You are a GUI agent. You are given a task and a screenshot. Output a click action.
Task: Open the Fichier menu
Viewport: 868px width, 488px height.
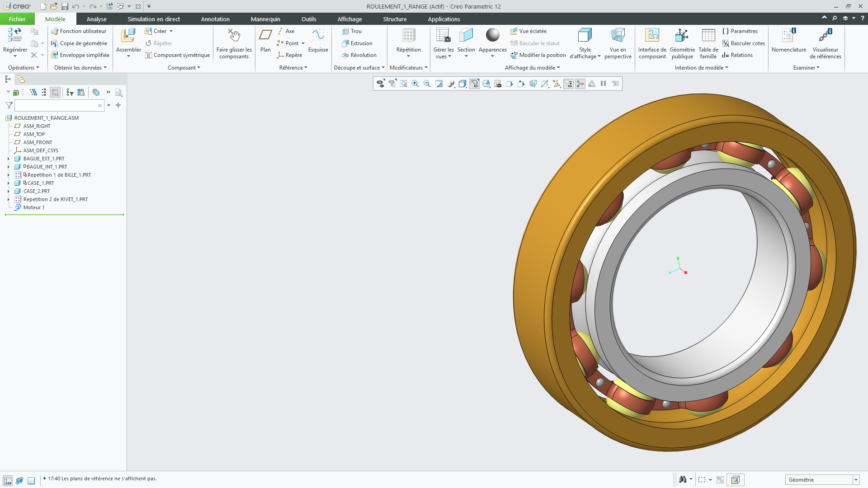pyautogui.click(x=17, y=19)
